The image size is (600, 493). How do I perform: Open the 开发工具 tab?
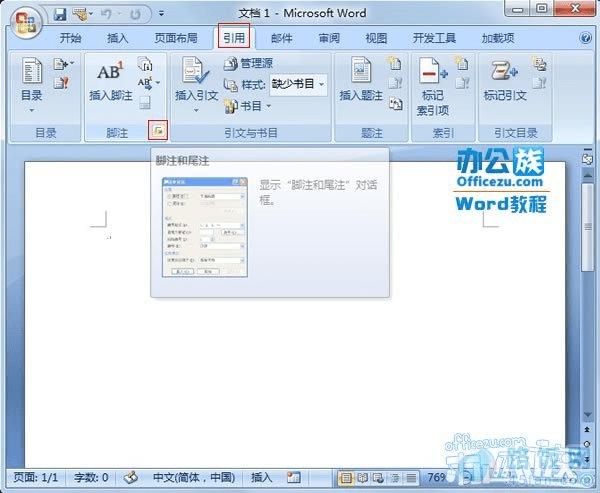[434, 38]
